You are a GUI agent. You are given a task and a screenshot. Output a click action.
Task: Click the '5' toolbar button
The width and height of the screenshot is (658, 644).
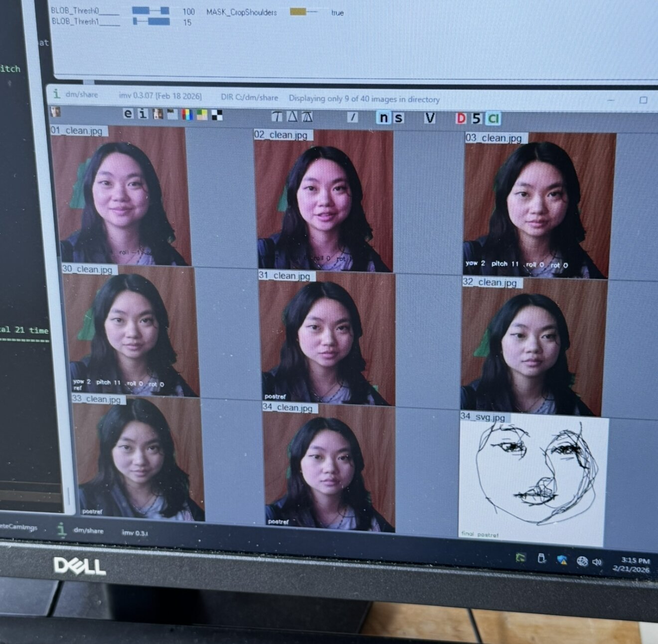click(477, 118)
